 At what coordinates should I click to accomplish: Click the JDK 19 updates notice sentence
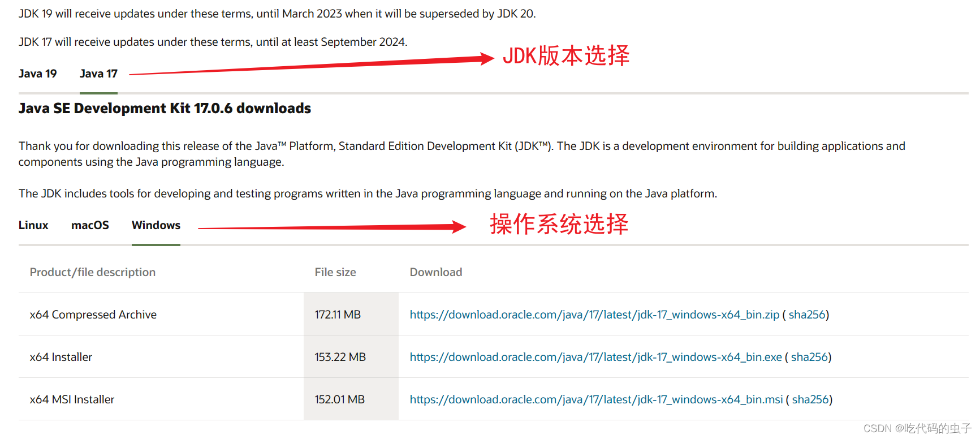tap(277, 14)
